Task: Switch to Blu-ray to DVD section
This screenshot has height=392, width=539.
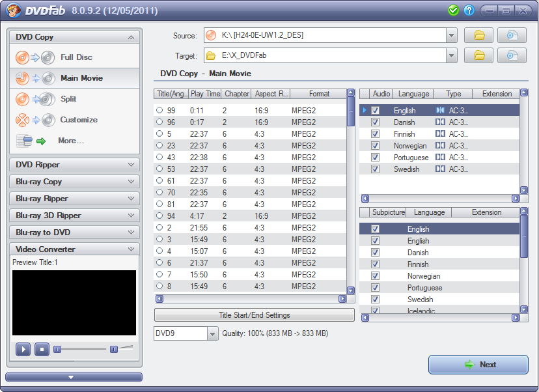Action: 74,232
